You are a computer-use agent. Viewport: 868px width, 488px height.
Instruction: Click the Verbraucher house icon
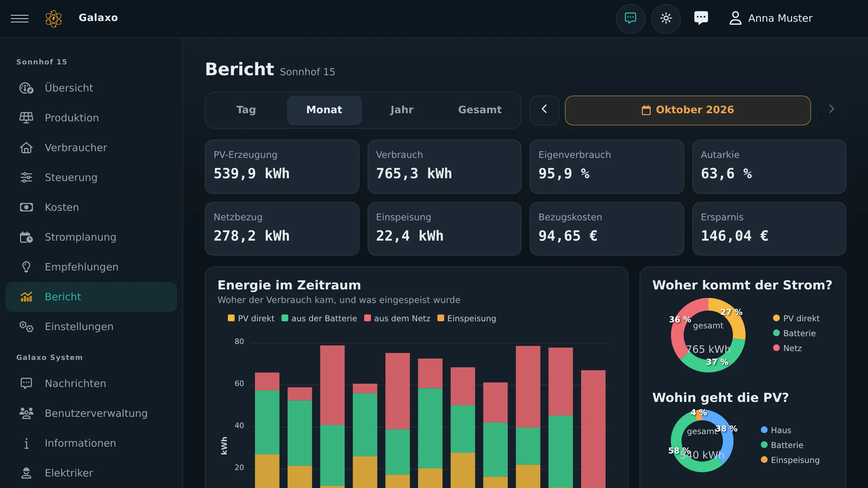[x=26, y=148]
